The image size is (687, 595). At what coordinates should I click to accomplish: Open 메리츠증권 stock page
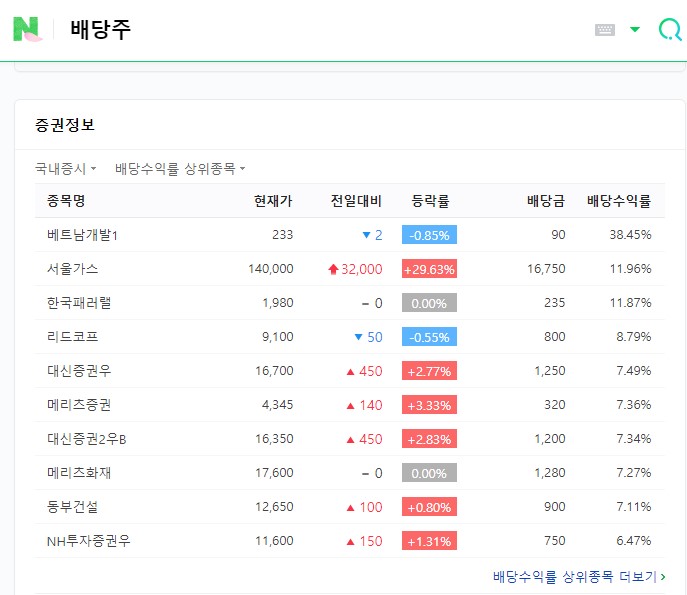tap(79, 404)
